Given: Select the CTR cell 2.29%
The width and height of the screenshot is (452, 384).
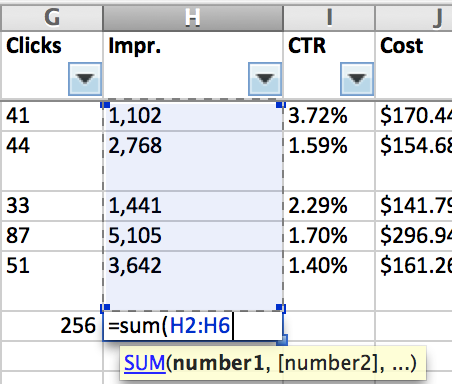Looking at the screenshot, I should tap(329, 206).
